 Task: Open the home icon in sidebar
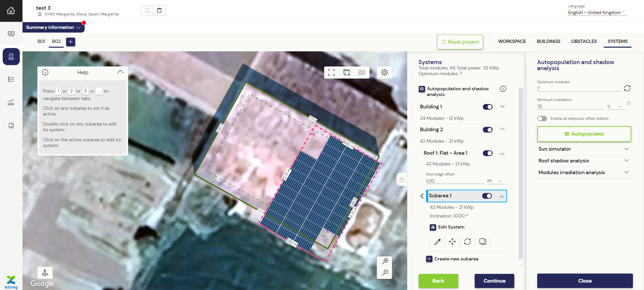11,11
